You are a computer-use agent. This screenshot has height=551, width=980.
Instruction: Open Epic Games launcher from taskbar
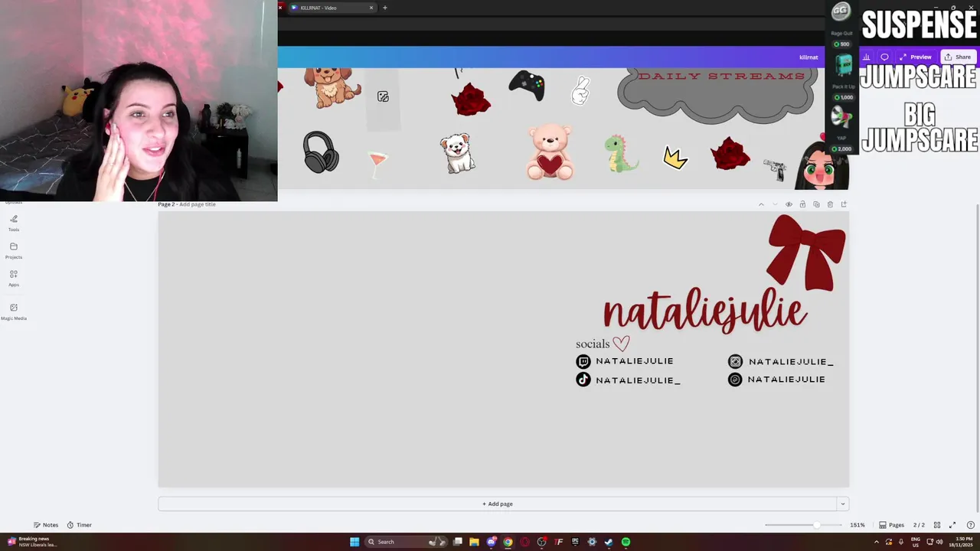pyautogui.click(x=575, y=542)
